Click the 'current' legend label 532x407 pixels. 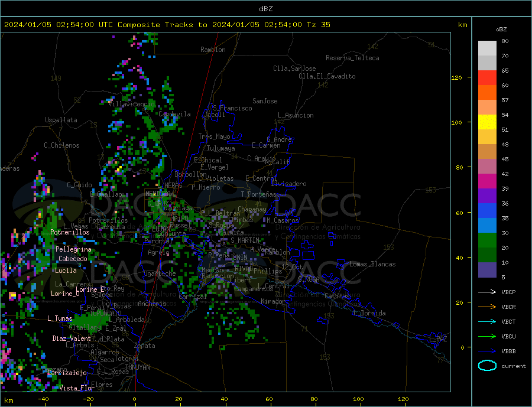pyautogui.click(x=514, y=366)
